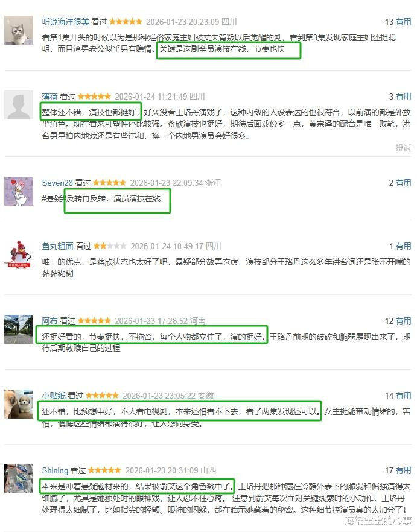Click 投诉 to report 薄荷's review

coord(403,148)
